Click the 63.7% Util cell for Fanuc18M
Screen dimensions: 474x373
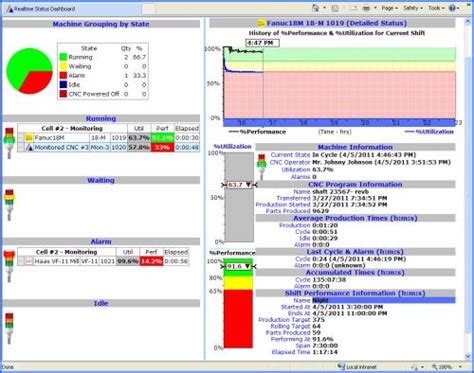(x=139, y=138)
